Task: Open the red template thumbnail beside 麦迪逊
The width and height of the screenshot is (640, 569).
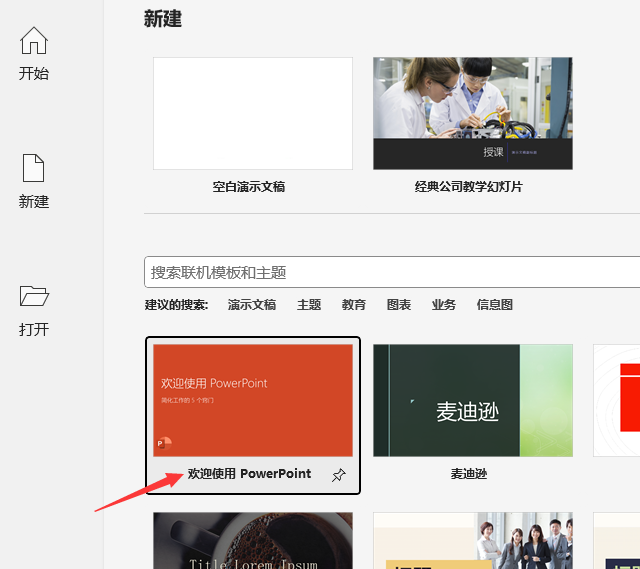Action: [616, 400]
